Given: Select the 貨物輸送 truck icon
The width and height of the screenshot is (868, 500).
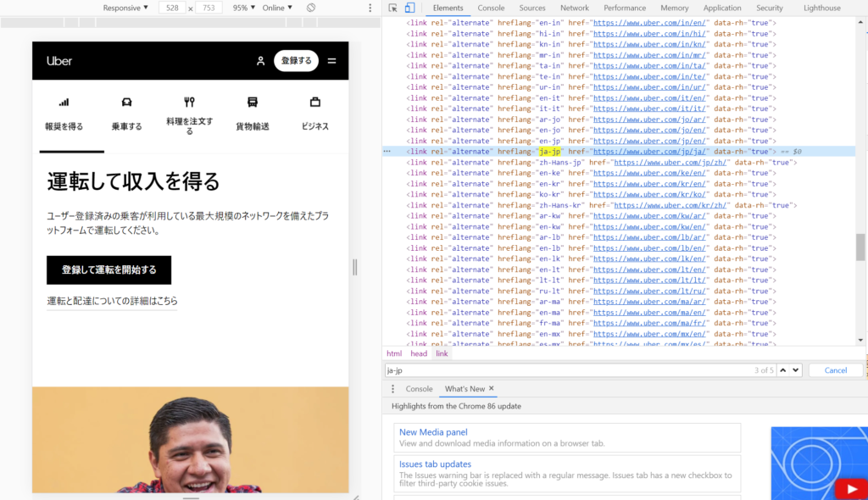Looking at the screenshot, I should (252, 102).
